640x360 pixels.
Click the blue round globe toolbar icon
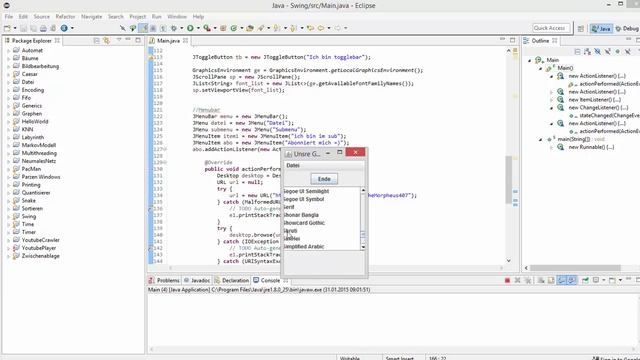click(64, 28)
